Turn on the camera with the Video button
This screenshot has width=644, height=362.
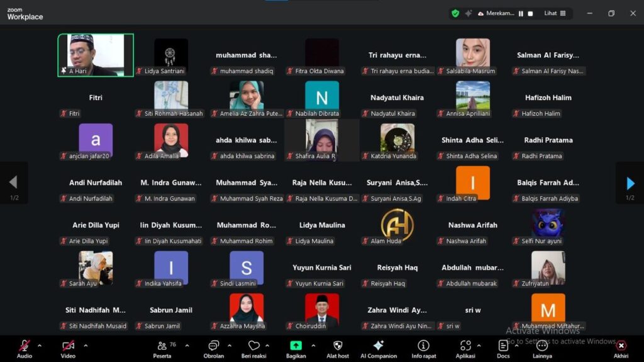point(68,346)
